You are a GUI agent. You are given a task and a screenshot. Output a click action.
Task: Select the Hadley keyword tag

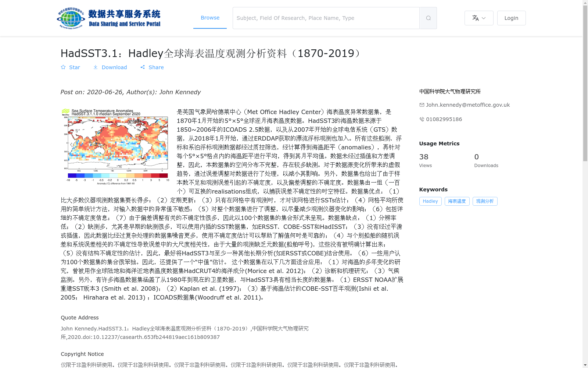430,201
